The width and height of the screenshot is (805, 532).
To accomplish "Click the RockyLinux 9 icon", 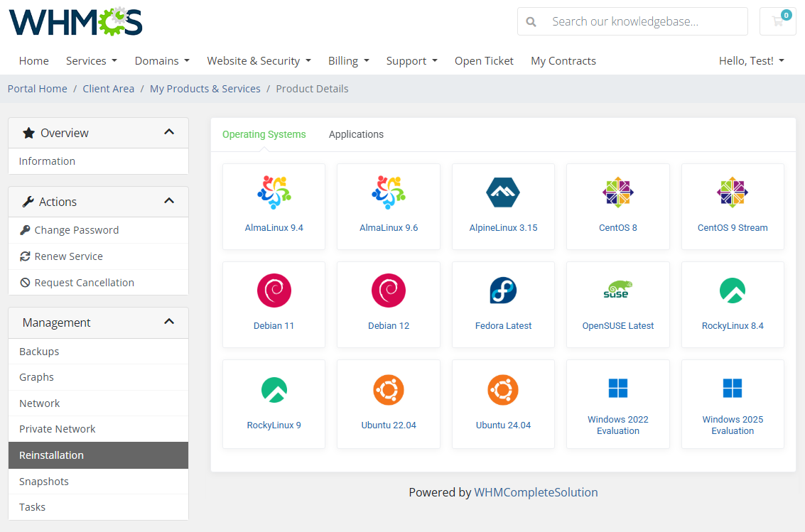I will point(274,390).
